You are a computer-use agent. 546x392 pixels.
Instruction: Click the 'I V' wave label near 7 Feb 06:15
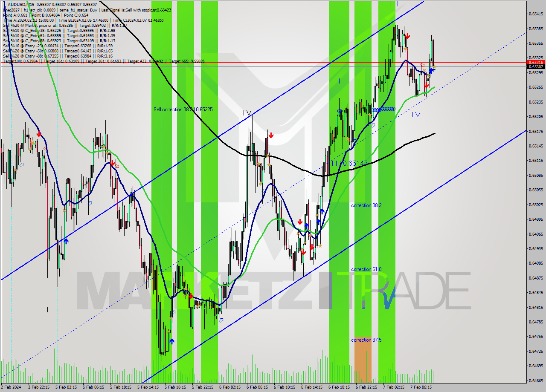(x=416, y=114)
